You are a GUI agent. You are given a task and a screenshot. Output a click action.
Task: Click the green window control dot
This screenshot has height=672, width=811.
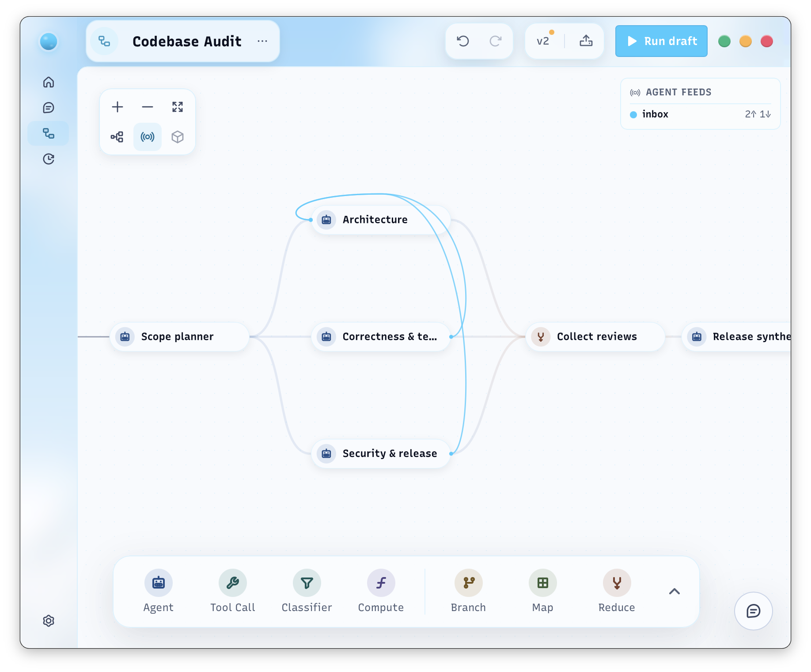click(x=724, y=42)
